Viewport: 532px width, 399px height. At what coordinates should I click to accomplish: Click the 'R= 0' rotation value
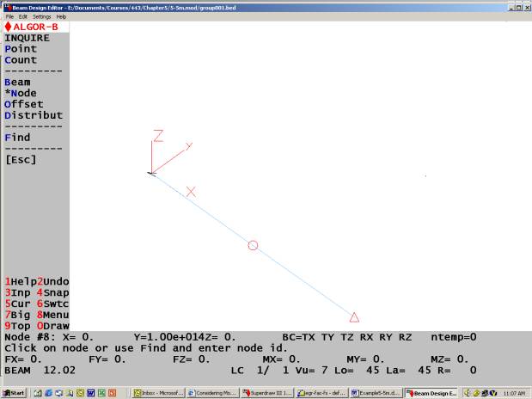point(457,370)
